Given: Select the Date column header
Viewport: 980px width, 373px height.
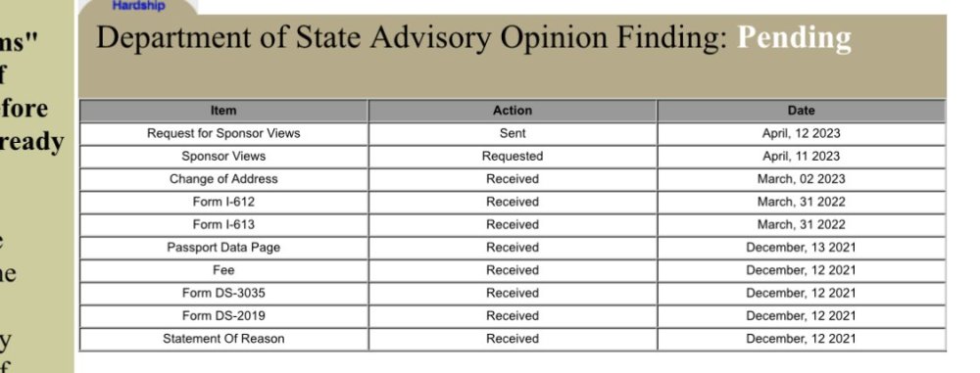Looking at the screenshot, I should point(802,111).
